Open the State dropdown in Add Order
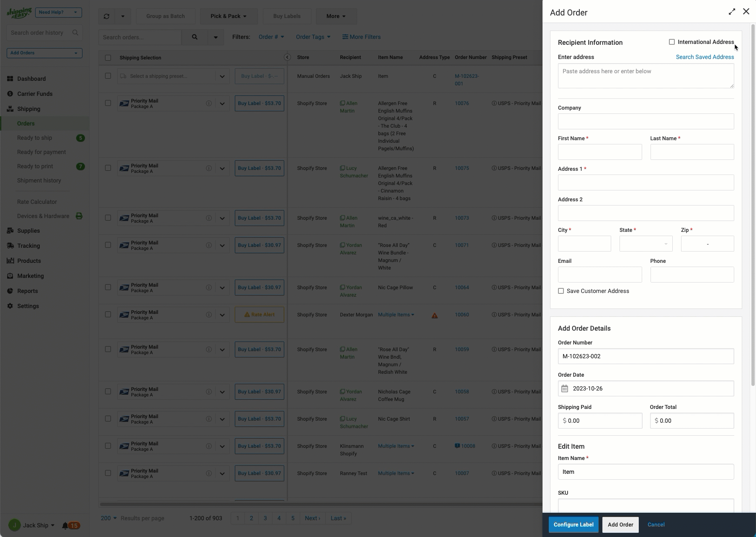The image size is (756, 537). pyautogui.click(x=646, y=244)
